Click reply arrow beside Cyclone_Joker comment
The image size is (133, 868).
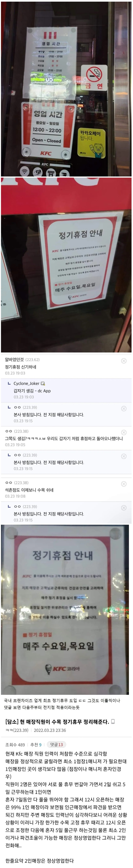[x=9, y=383]
